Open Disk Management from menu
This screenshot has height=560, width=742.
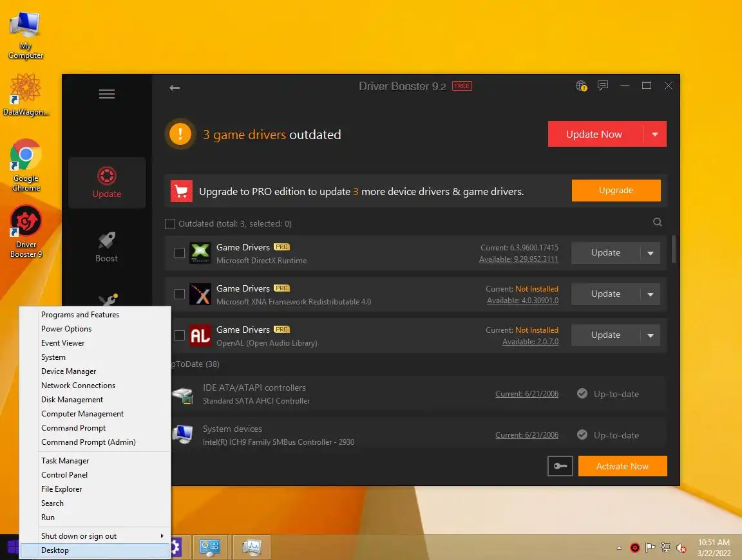(x=95, y=400)
